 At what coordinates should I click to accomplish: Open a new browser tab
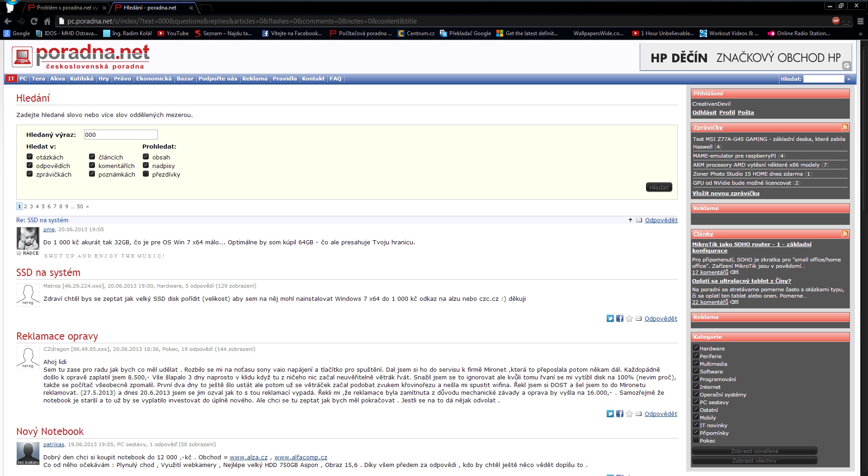[206, 8]
